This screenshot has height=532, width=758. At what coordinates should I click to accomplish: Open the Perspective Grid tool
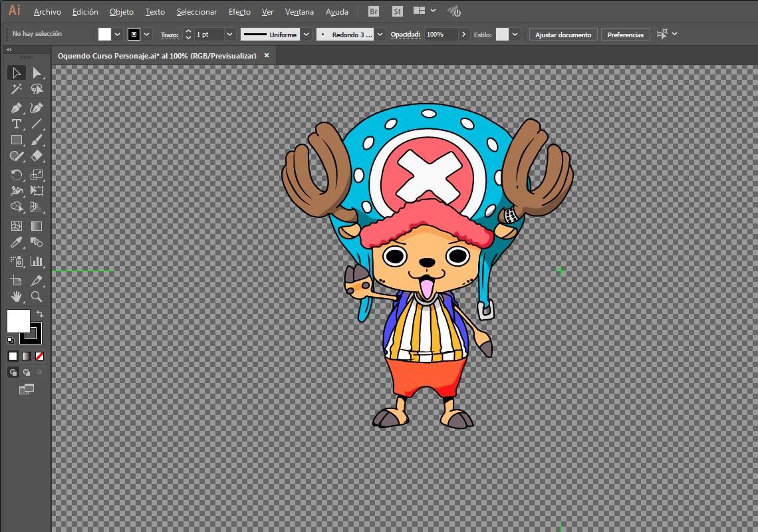click(x=37, y=207)
